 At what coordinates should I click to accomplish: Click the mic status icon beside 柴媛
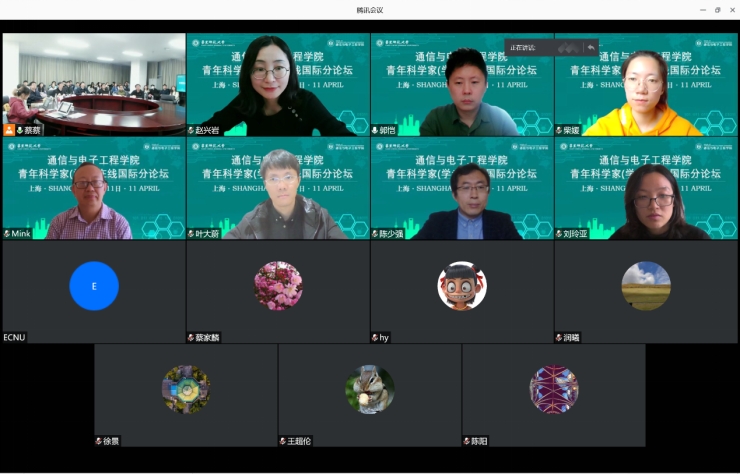(560, 130)
